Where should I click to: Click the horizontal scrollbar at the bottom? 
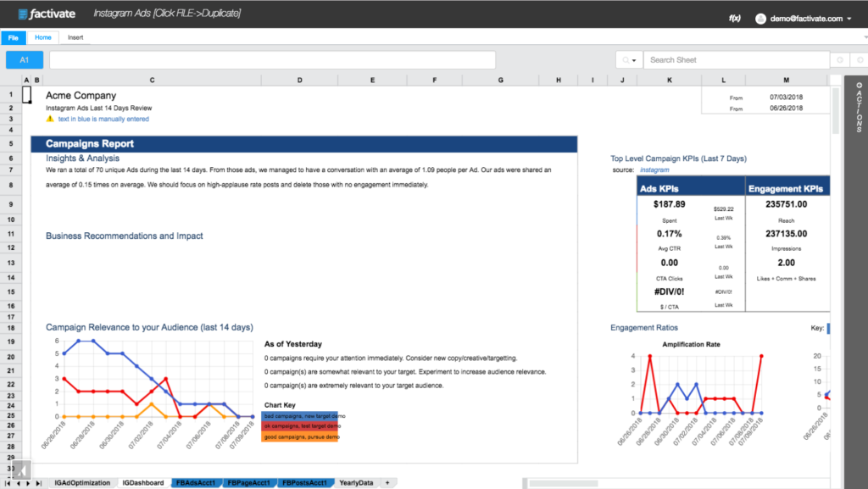click(564, 483)
